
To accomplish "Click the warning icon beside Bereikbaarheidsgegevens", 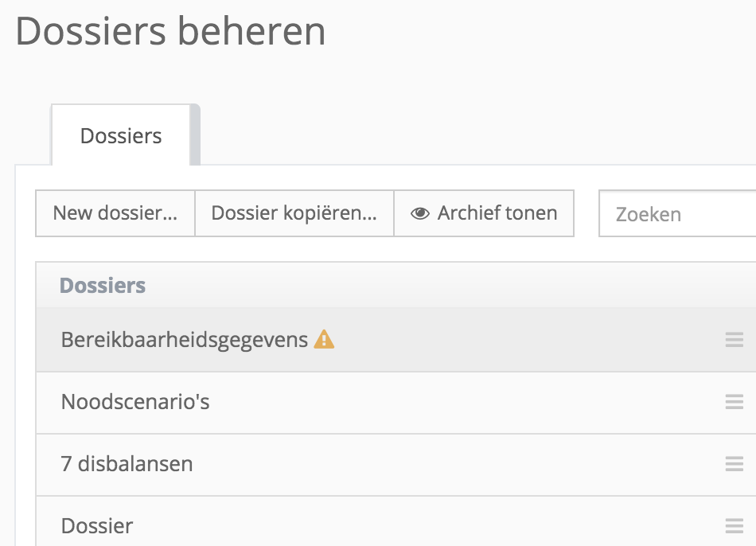I will 324,339.
